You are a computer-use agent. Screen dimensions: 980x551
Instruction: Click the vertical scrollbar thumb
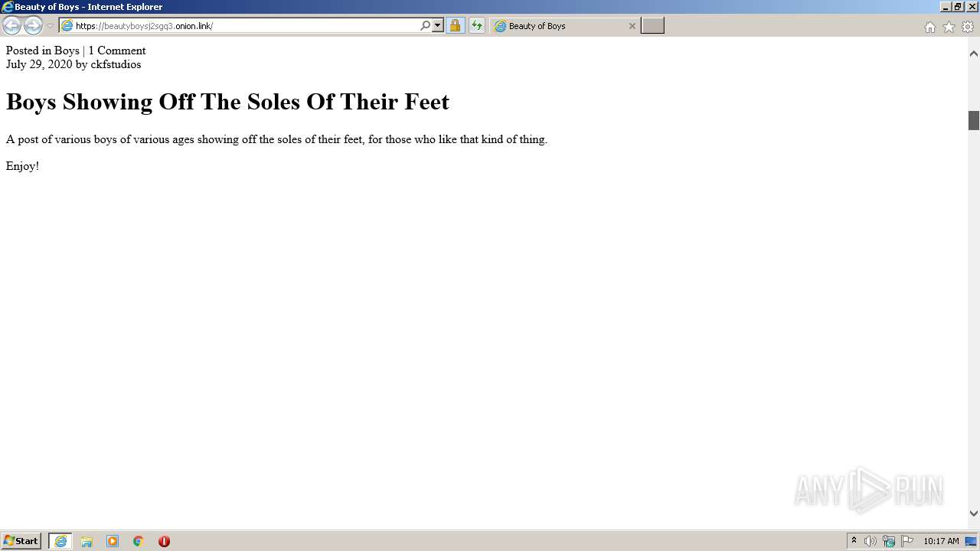(x=974, y=120)
